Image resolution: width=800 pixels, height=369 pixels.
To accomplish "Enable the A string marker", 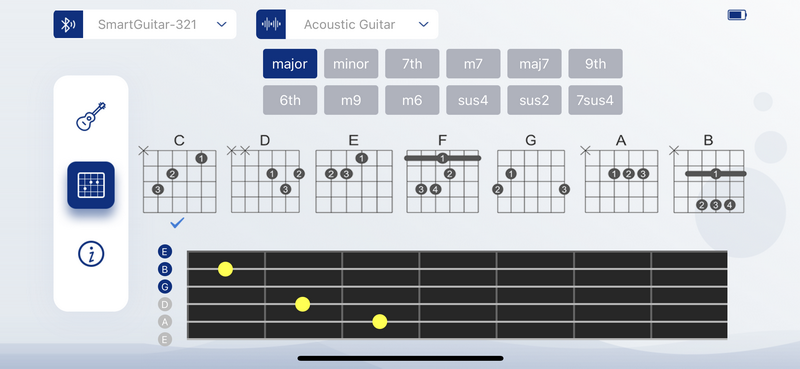I will coord(164,322).
